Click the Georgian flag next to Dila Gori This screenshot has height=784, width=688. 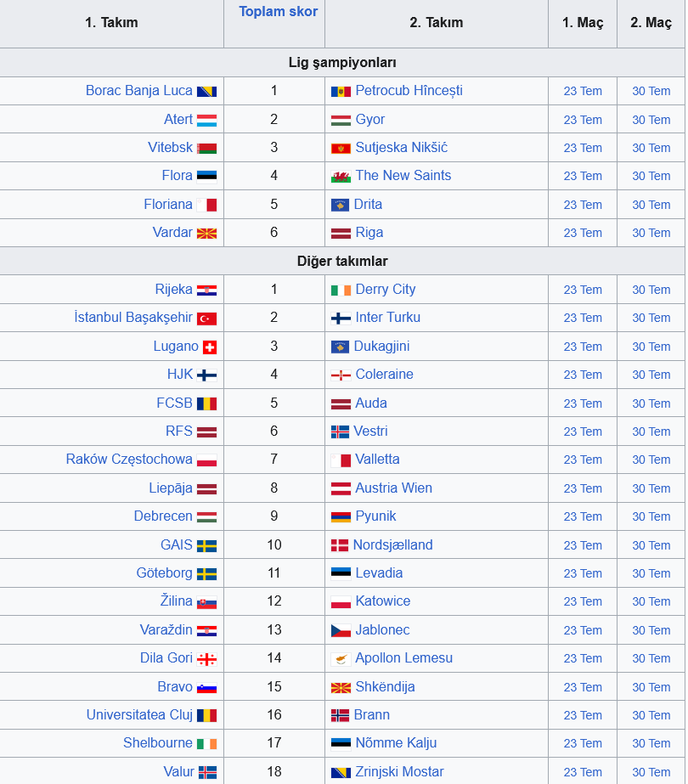point(206,659)
